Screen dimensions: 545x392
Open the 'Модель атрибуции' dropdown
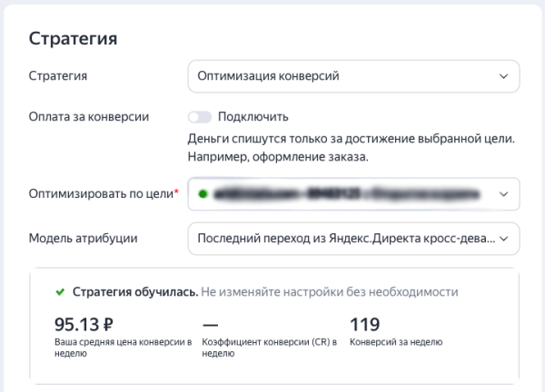click(354, 239)
